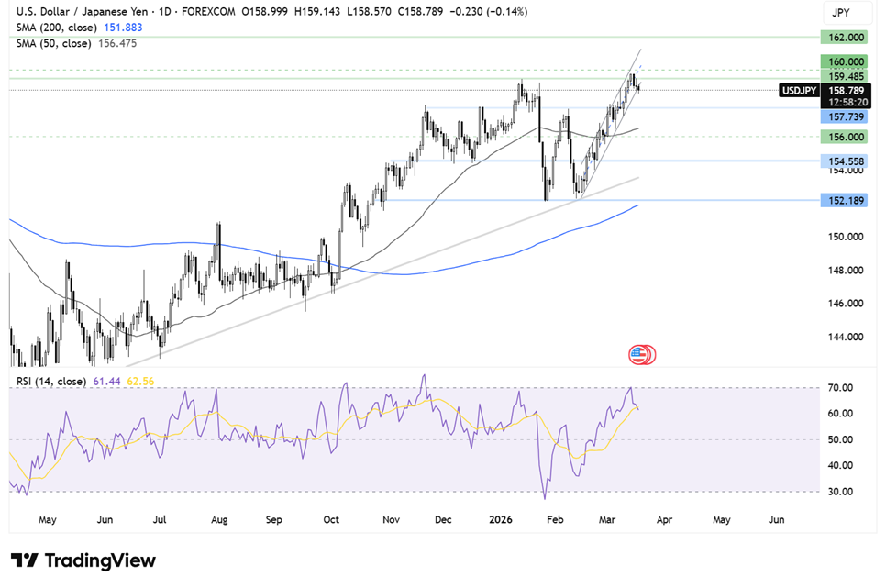886x588 pixels.
Task: Click the TradingView logo icon
Action: coord(24,560)
